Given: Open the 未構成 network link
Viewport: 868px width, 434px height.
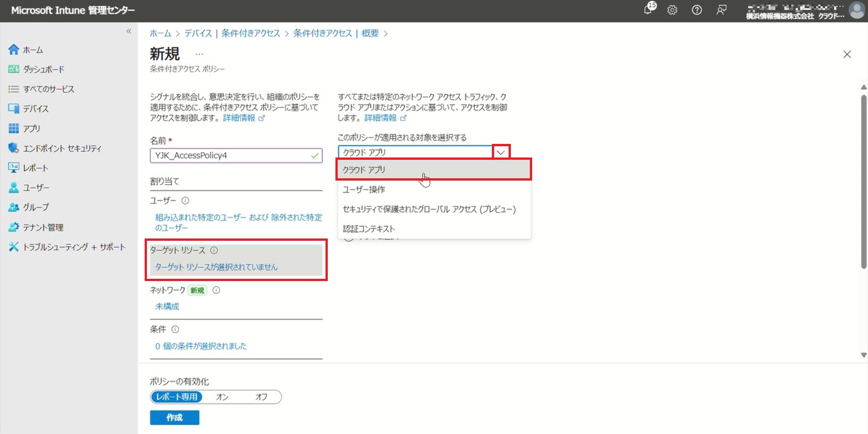Looking at the screenshot, I should pos(167,307).
